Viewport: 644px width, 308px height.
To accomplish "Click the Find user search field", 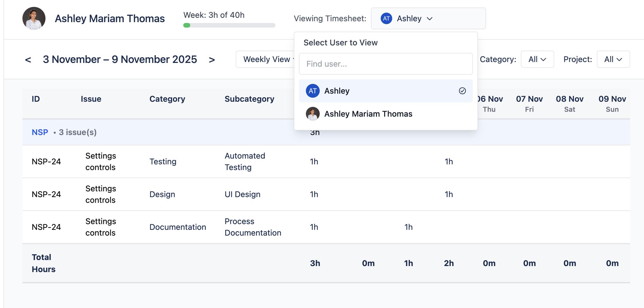I will pos(386,64).
